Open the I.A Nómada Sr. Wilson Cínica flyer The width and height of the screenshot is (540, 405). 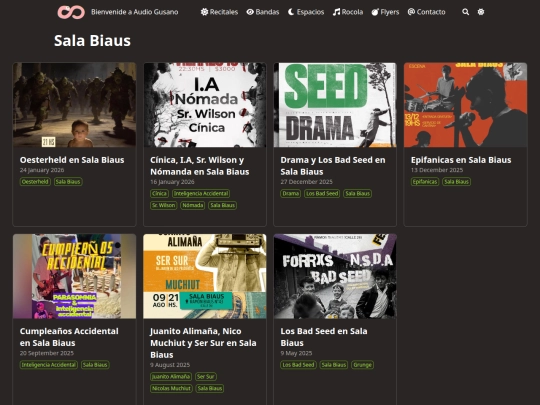tap(205, 105)
